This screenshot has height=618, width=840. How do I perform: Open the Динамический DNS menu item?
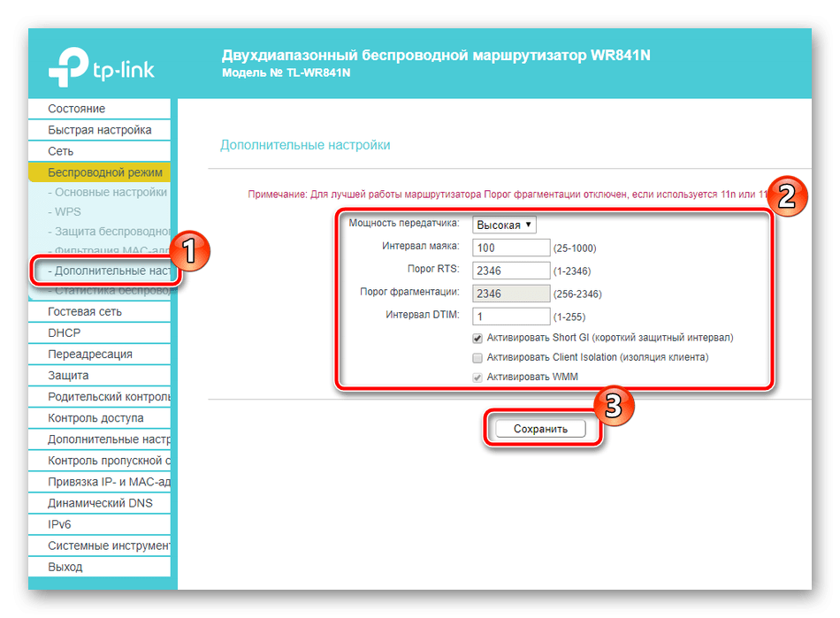[100, 503]
